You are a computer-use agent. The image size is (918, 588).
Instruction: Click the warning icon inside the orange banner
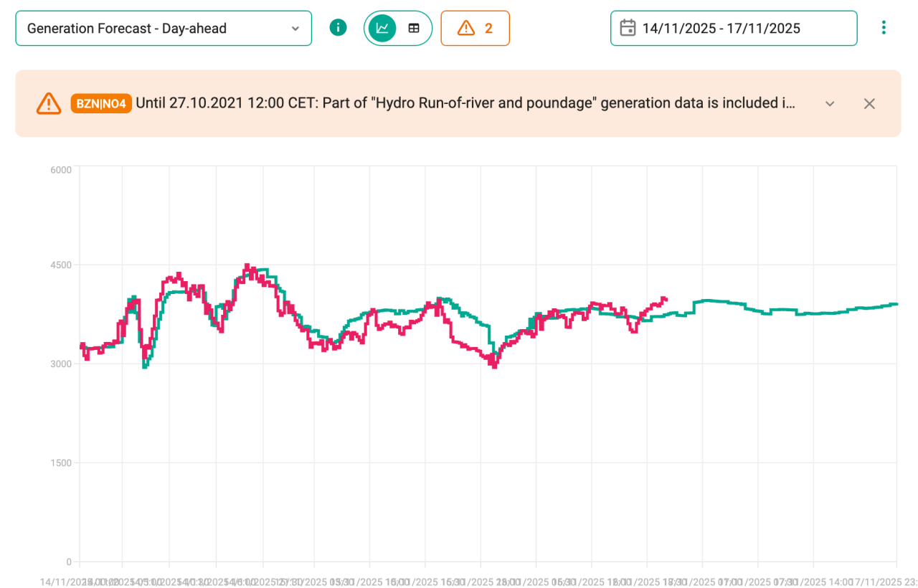point(48,103)
